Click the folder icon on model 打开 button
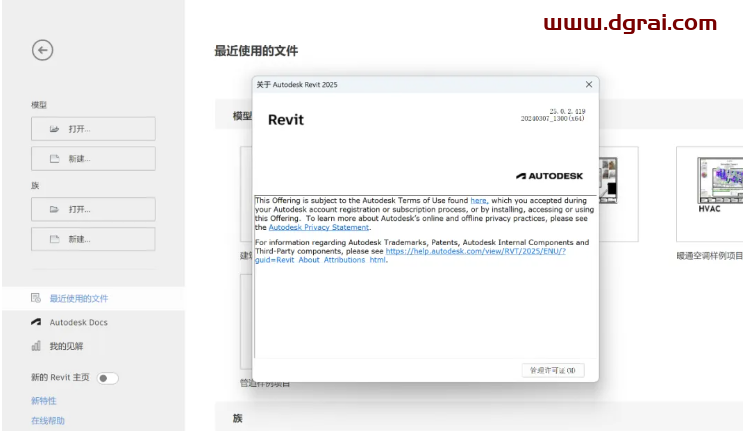This screenshot has height=431, width=743. (54, 129)
